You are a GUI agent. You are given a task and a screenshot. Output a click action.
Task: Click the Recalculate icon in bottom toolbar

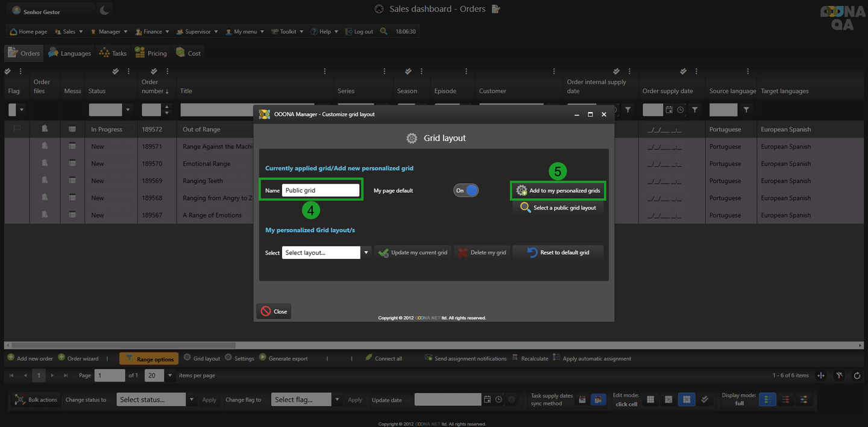click(x=515, y=358)
